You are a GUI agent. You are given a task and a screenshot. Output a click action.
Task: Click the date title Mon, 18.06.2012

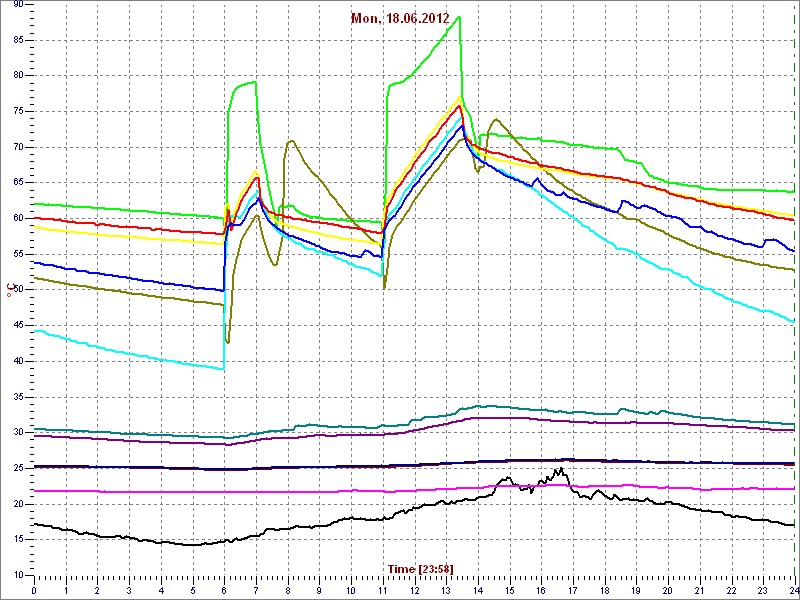(400, 18)
